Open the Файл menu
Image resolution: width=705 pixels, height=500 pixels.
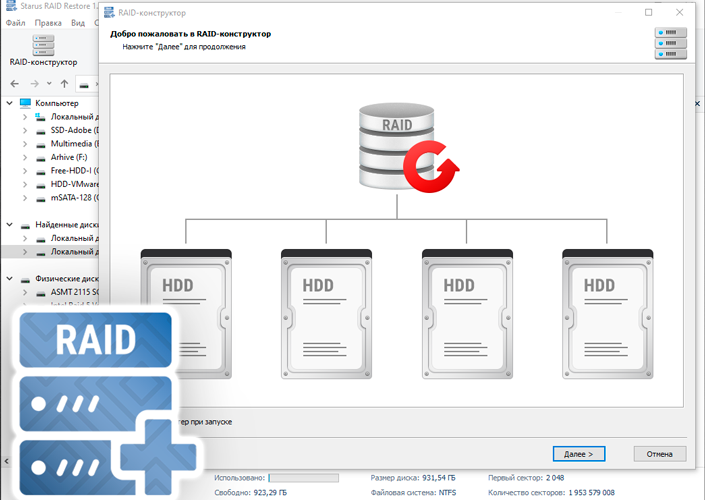pos(16,22)
